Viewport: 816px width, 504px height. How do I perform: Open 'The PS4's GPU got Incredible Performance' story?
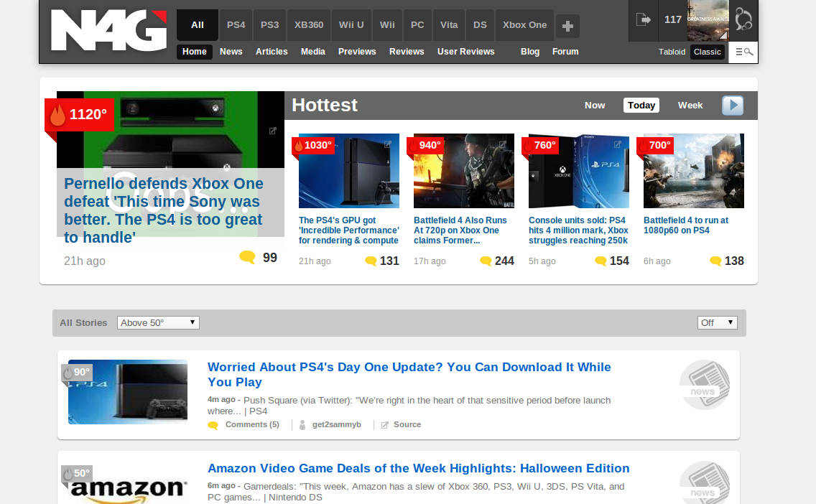[348, 230]
